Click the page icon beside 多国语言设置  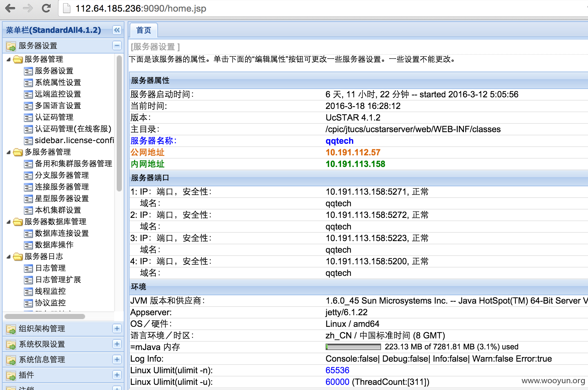(x=28, y=106)
